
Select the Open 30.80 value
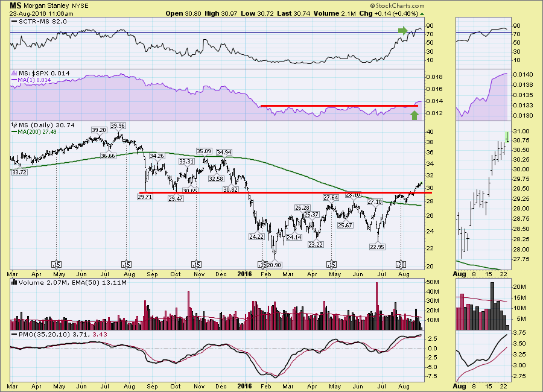pos(184,13)
